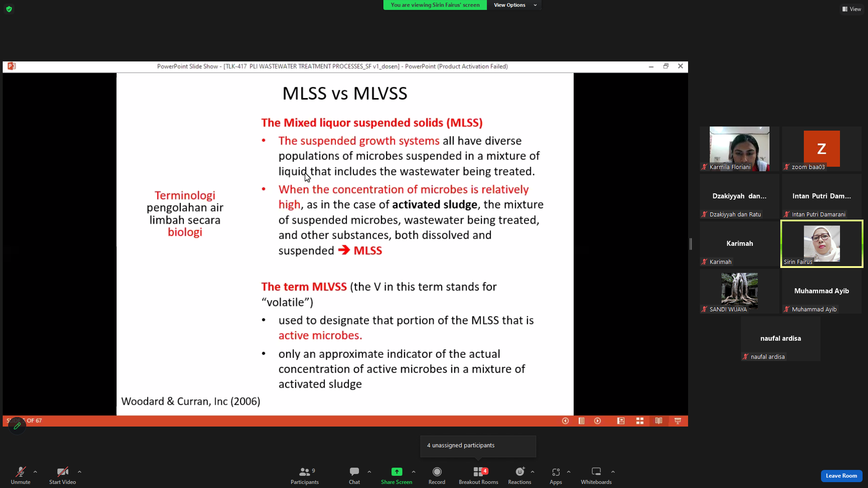Open Reactions menu
Screen dimensions: 868x488
[519, 475]
